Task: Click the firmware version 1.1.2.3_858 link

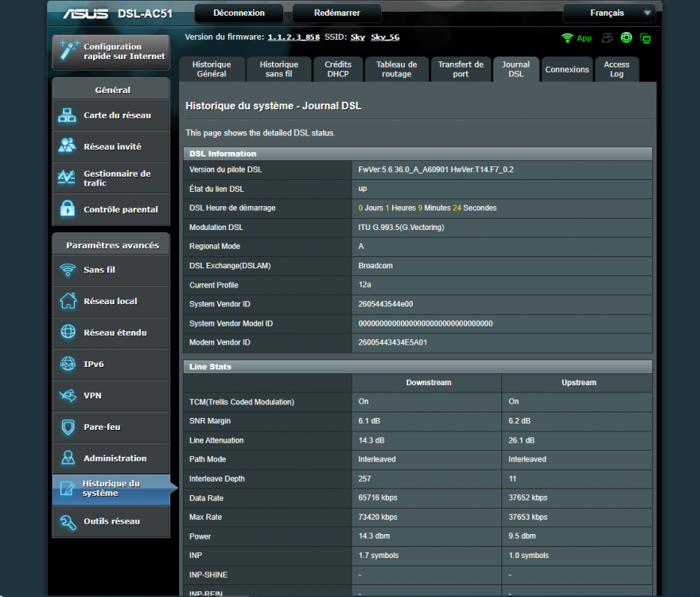Action: point(294,37)
